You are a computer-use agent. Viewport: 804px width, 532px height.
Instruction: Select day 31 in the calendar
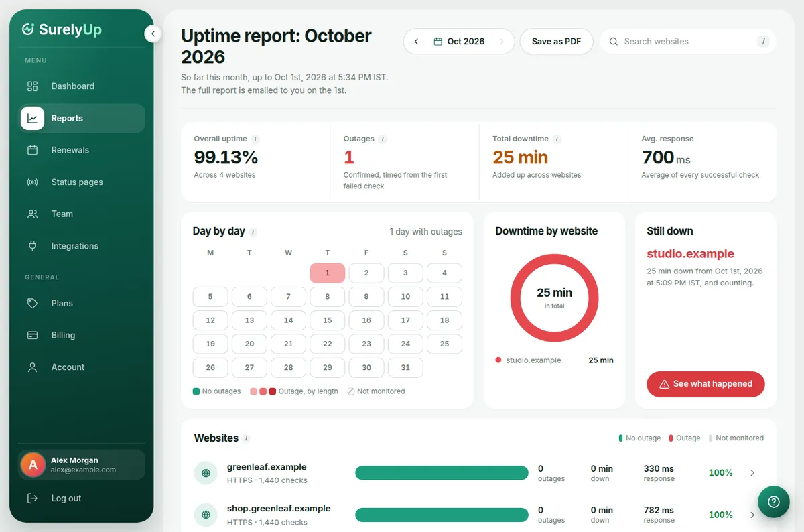pyautogui.click(x=405, y=367)
